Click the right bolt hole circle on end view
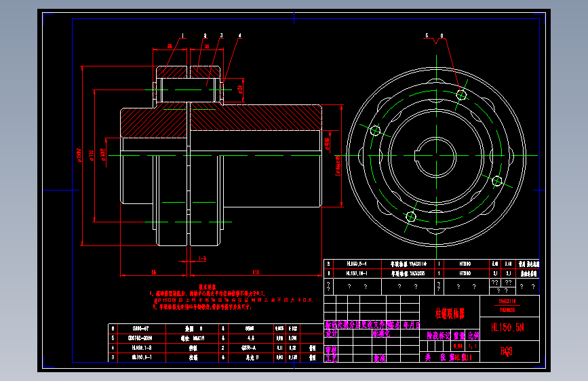 coord(497,181)
